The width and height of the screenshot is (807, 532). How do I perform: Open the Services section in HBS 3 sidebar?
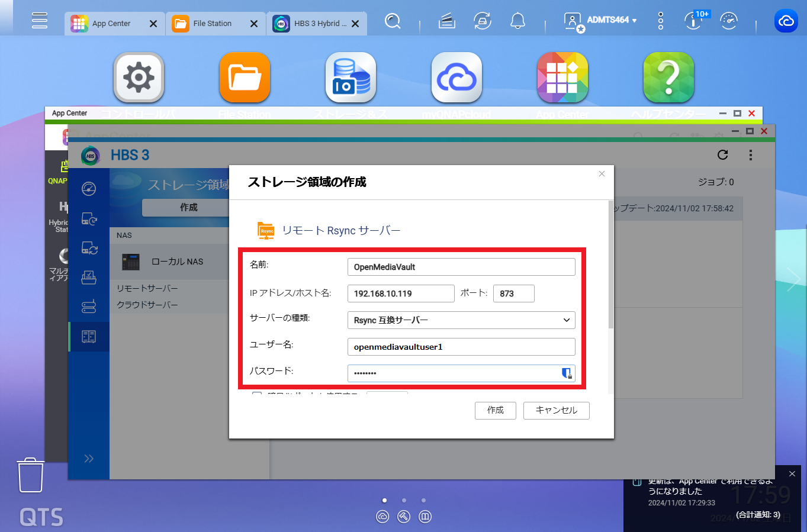coord(89,307)
